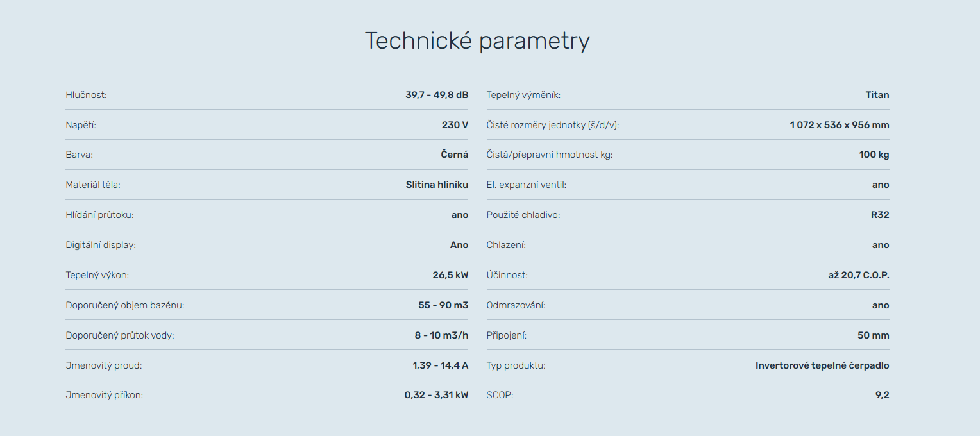This screenshot has width=980, height=436.
Task: Select the '26,5 kW' heat output value
Action: [x=450, y=275]
